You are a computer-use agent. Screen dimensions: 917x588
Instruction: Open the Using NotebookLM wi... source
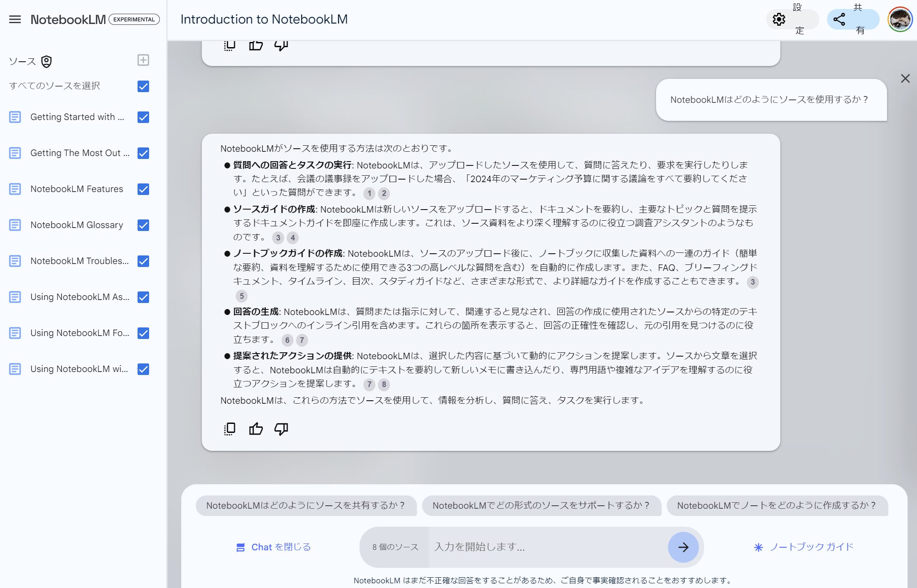[79, 369]
